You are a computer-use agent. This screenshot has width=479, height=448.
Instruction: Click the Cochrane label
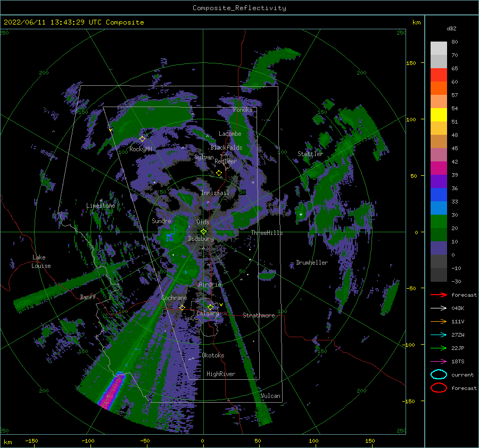point(174,298)
